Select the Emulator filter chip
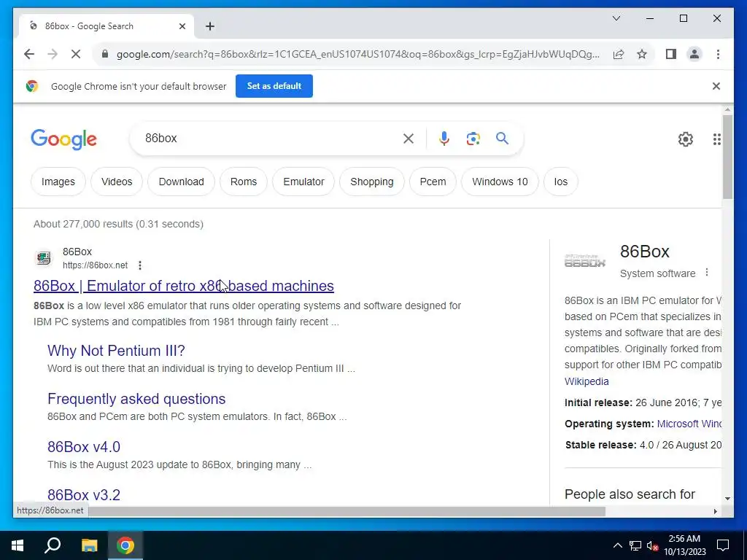The width and height of the screenshot is (747, 560). (303, 182)
